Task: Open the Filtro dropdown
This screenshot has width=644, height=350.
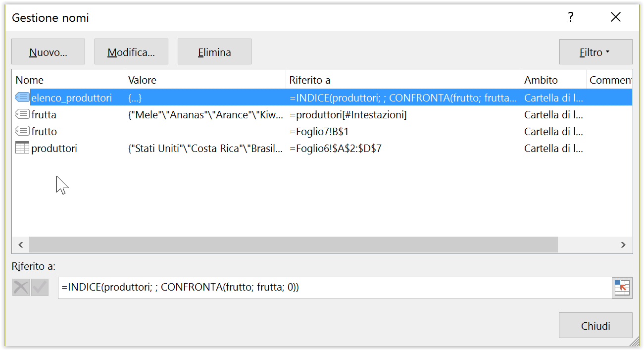Action: [x=595, y=52]
